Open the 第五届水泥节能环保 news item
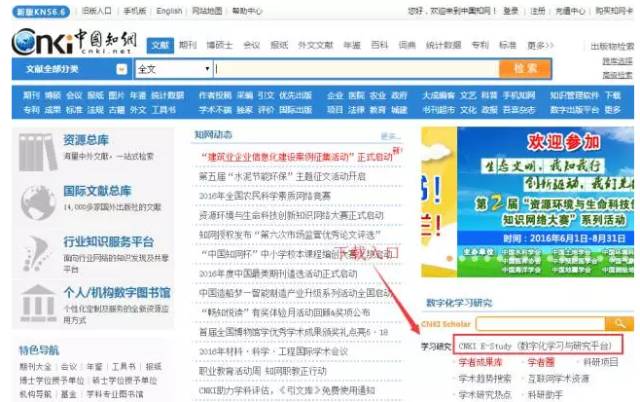The height and width of the screenshot is (402, 640). (282, 177)
